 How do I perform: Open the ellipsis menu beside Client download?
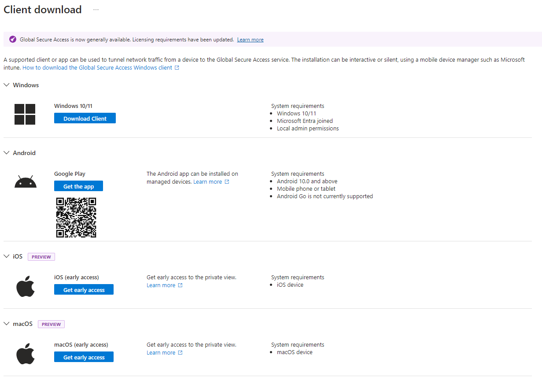(x=96, y=10)
